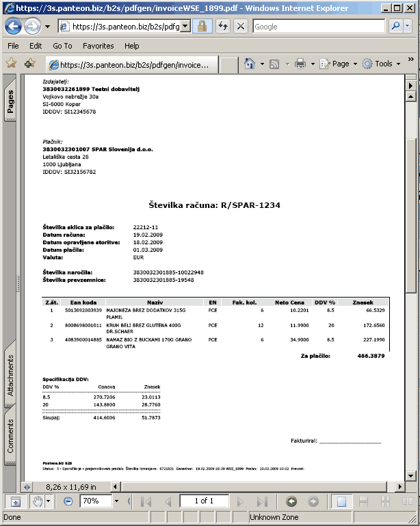This screenshot has width=420, height=526.
Task: Click the Print icon
Action: click(300, 64)
